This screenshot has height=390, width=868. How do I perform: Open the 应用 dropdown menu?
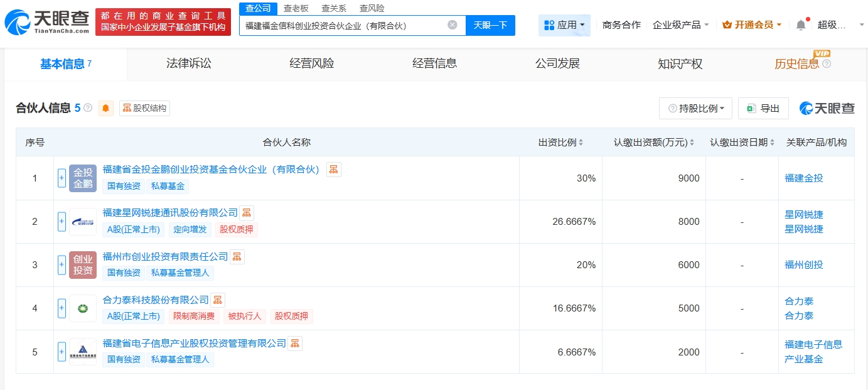(x=564, y=25)
